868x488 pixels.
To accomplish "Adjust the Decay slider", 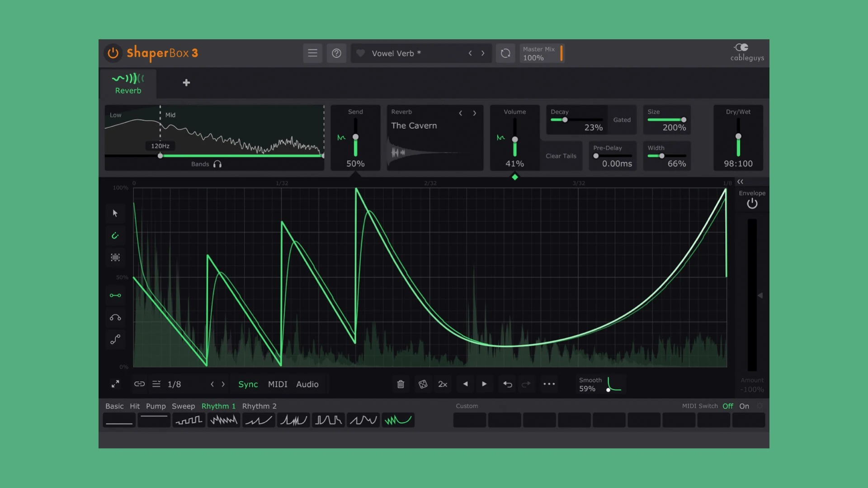I will [x=576, y=120].
